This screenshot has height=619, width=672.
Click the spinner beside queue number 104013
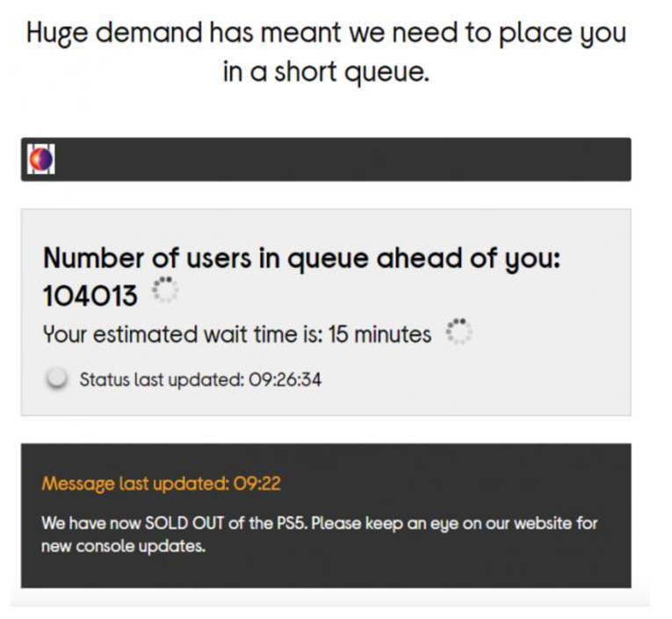pos(165,290)
